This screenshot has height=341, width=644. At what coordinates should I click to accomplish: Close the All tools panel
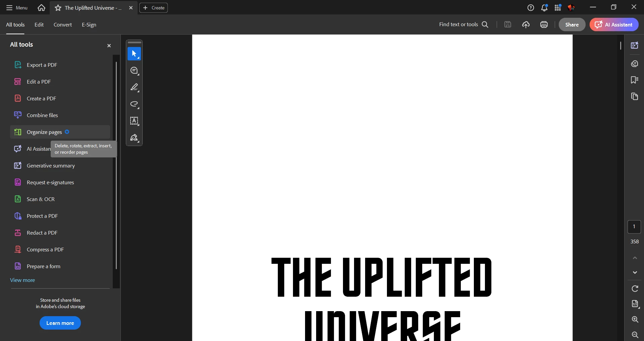tap(109, 46)
